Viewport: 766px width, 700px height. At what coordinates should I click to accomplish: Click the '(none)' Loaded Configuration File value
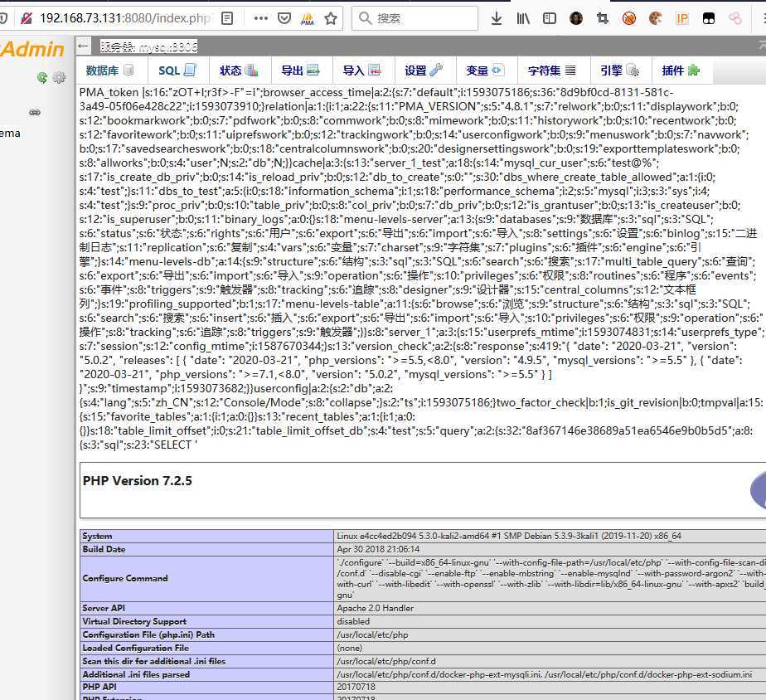tap(349, 648)
